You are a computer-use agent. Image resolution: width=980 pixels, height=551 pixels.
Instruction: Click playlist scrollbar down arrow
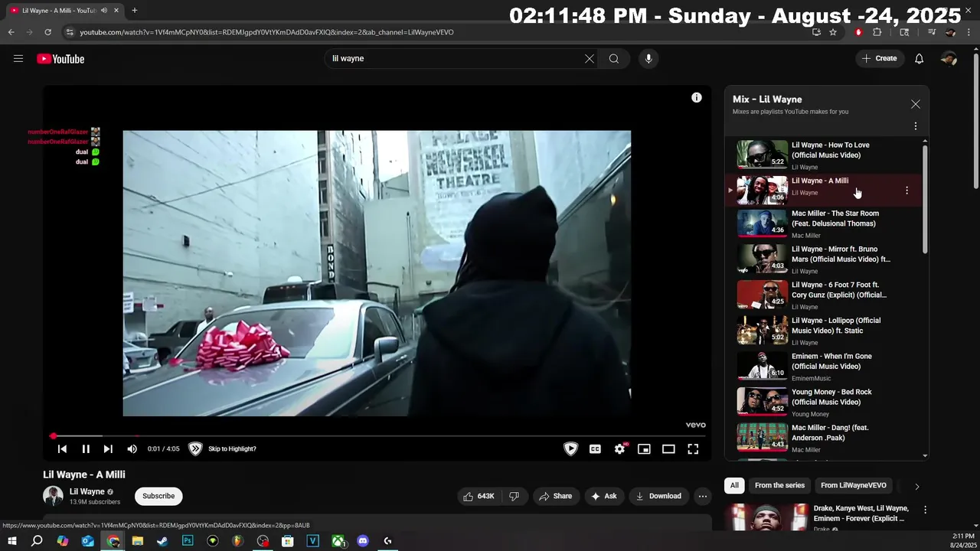pos(925,455)
